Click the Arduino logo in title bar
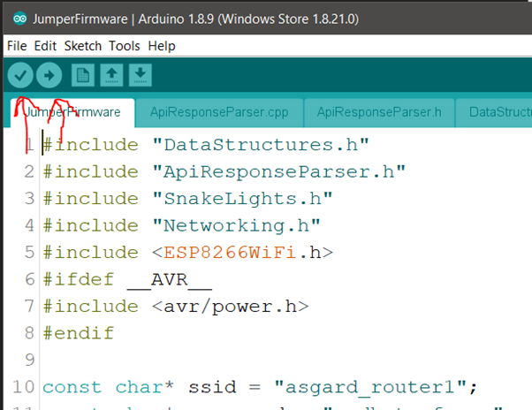The image size is (532, 410). pyautogui.click(x=19, y=19)
